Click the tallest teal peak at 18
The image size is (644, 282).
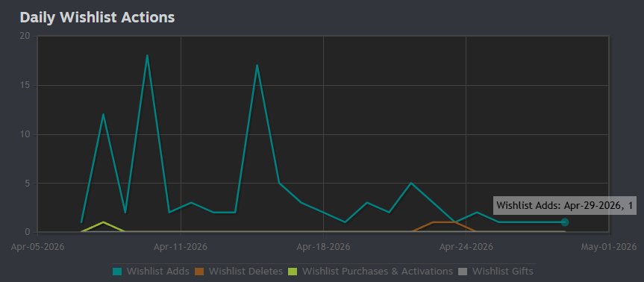147,55
